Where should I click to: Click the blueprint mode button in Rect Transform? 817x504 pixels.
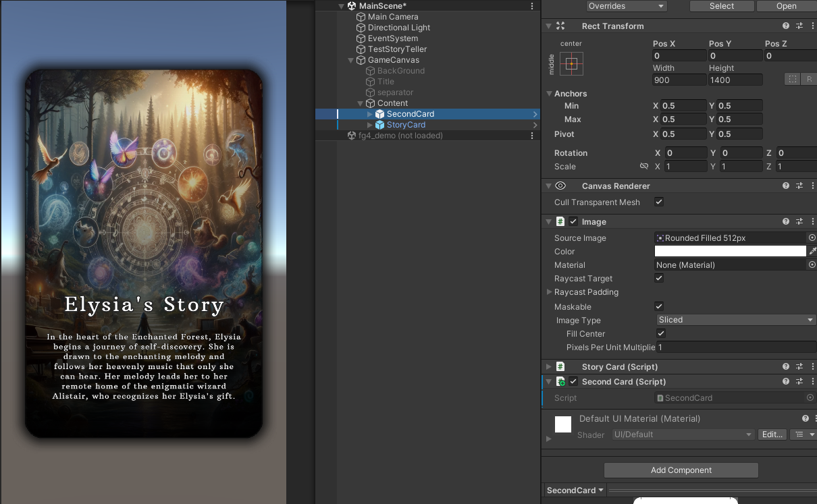click(x=791, y=80)
